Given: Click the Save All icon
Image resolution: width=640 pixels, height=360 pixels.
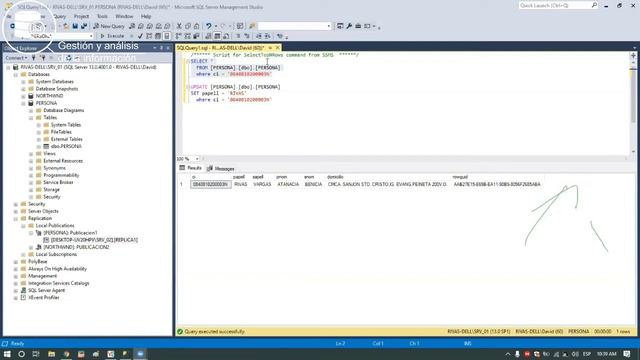Looking at the screenshot, I should [x=84, y=26].
